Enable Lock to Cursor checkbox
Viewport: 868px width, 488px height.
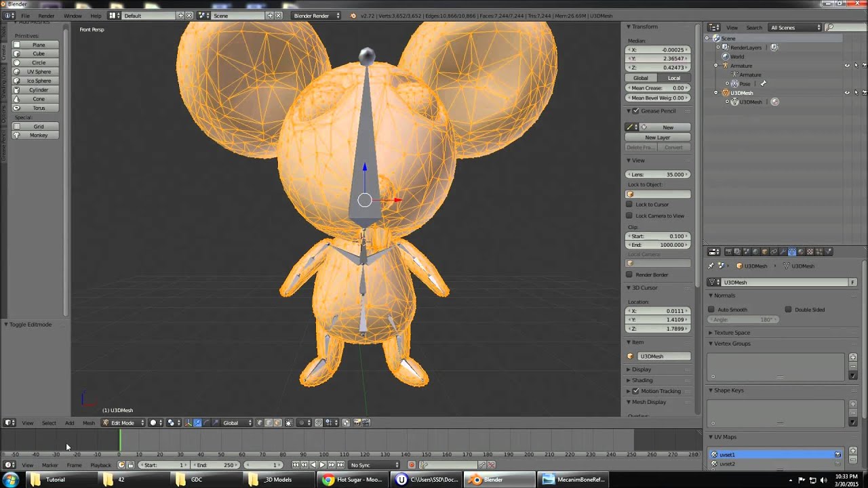pyautogui.click(x=629, y=204)
